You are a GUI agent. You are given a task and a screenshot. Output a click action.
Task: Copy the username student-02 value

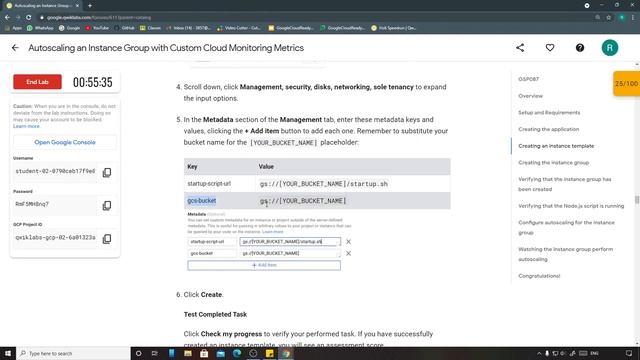[107, 172]
